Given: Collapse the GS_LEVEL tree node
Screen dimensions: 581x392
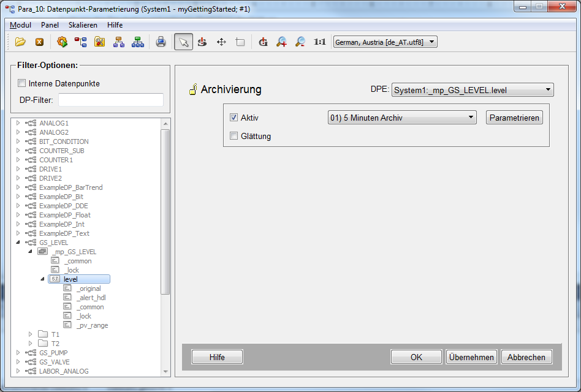Looking at the screenshot, I should [x=18, y=242].
